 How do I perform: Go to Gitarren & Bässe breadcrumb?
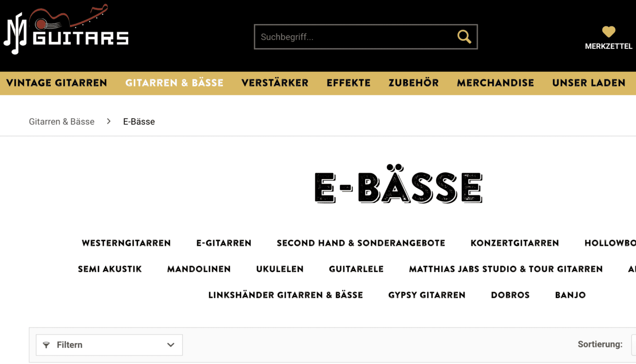pyautogui.click(x=62, y=122)
